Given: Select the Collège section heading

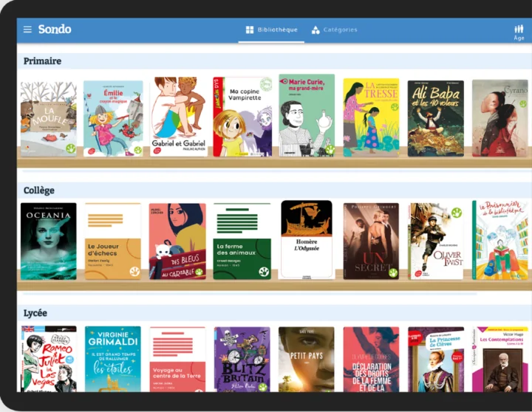Looking at the screenshot, I should pos(38,190).
